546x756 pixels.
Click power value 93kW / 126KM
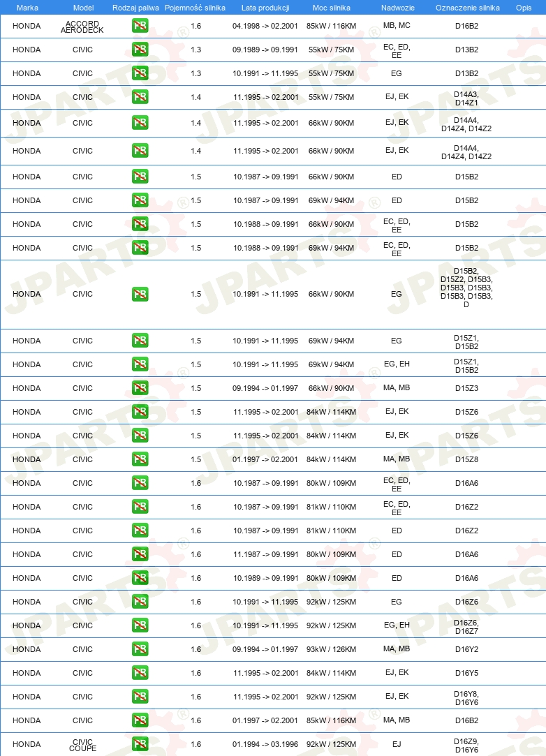click(x=332, y=649)
